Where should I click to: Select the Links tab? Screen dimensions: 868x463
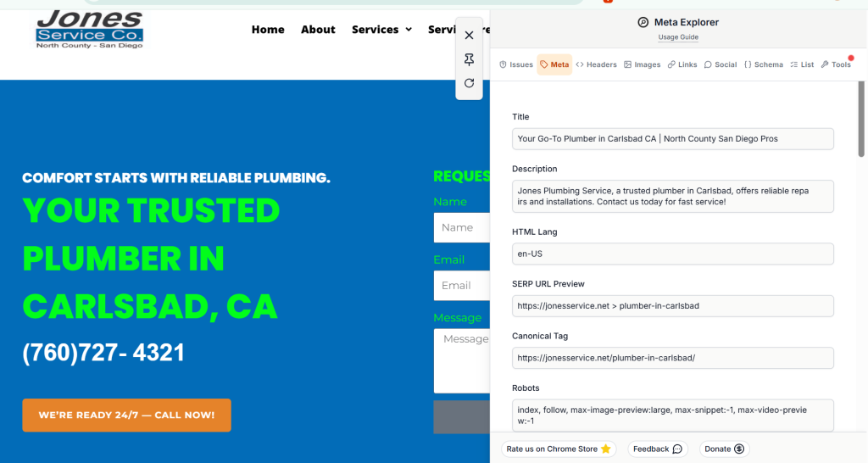pyautogui.click(x=682, y=64)
